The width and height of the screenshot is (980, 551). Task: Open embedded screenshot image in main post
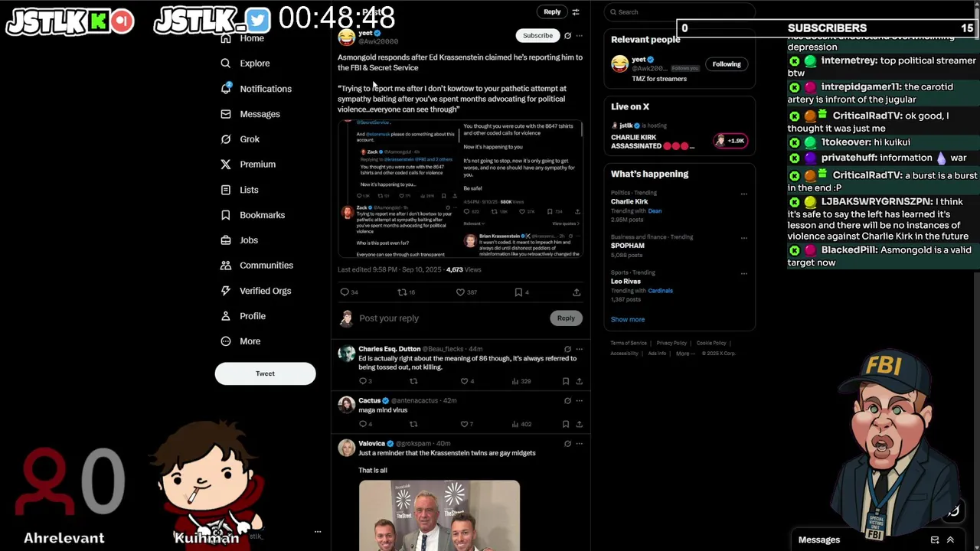(460, 189)
